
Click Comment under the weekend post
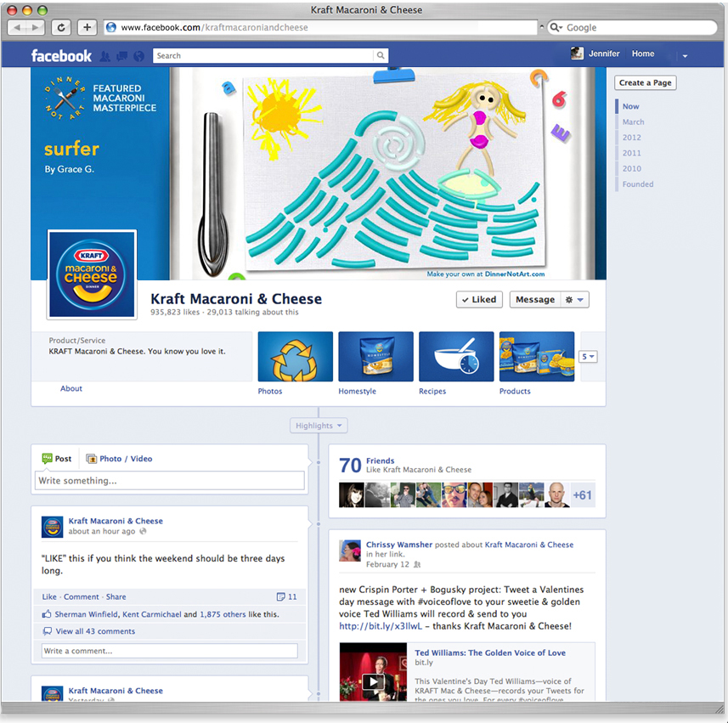(82, 596)
